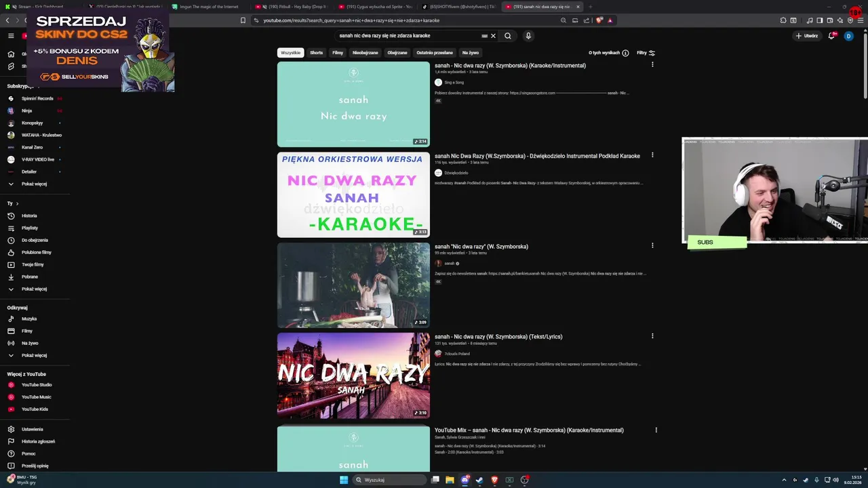This screenshot has height=488, width=868.
Task: Open YouTube notifications bell
Action: pyautogui.click(x=831, y=36)
